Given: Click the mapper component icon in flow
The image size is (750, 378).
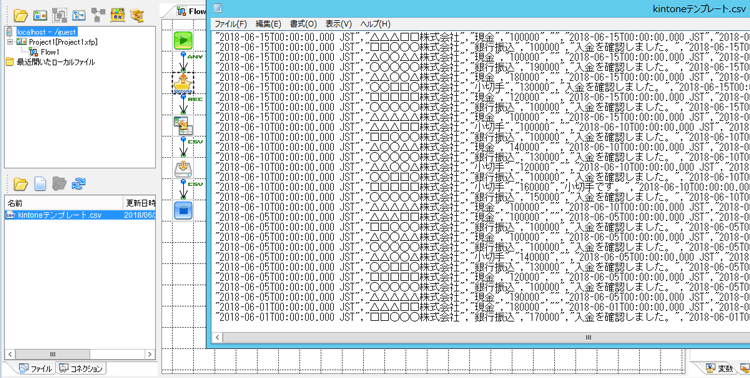Looking at the screenshot, I should [x=183, y=125].
